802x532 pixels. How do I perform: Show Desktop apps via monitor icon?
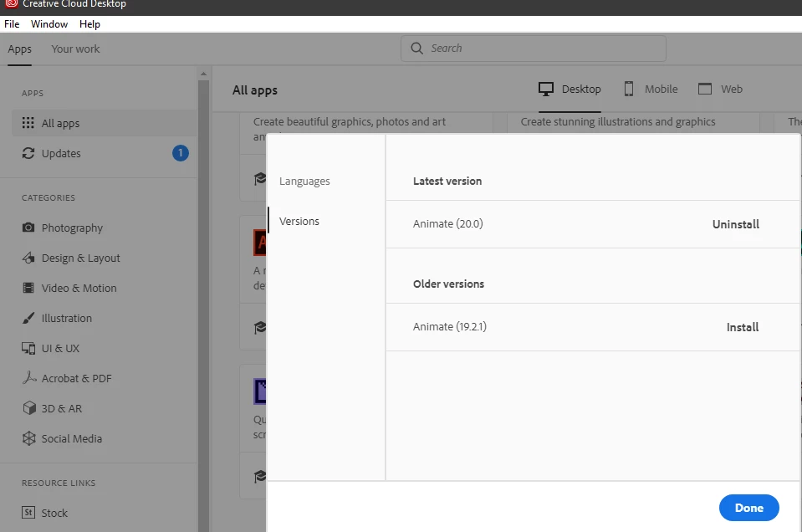(546, 89)
